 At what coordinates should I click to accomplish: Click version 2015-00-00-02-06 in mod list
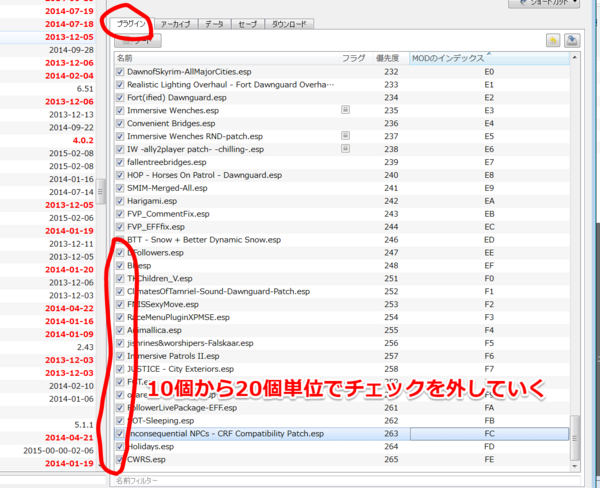58,450
